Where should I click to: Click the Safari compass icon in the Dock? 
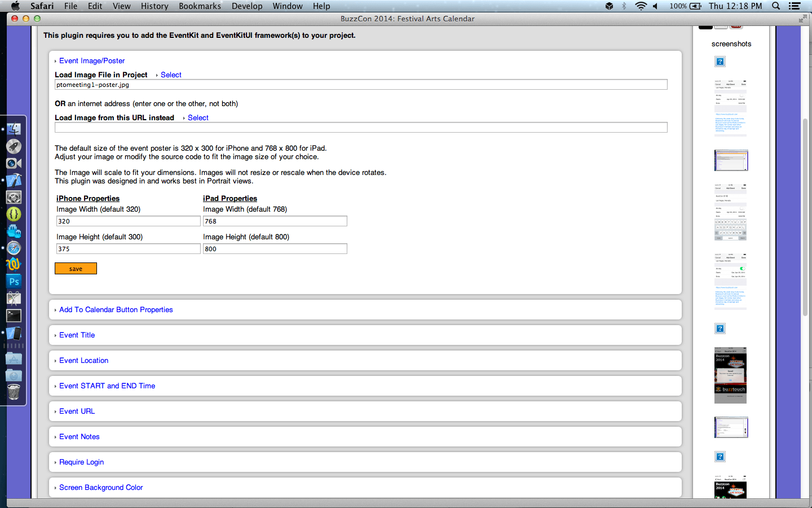(x=14, y=248)
